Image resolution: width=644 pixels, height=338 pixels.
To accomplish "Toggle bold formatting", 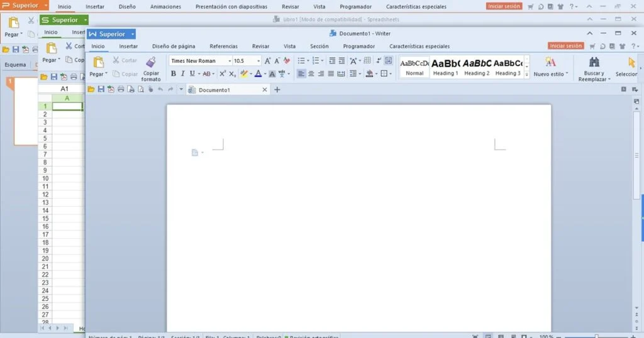I will point(174,74).
